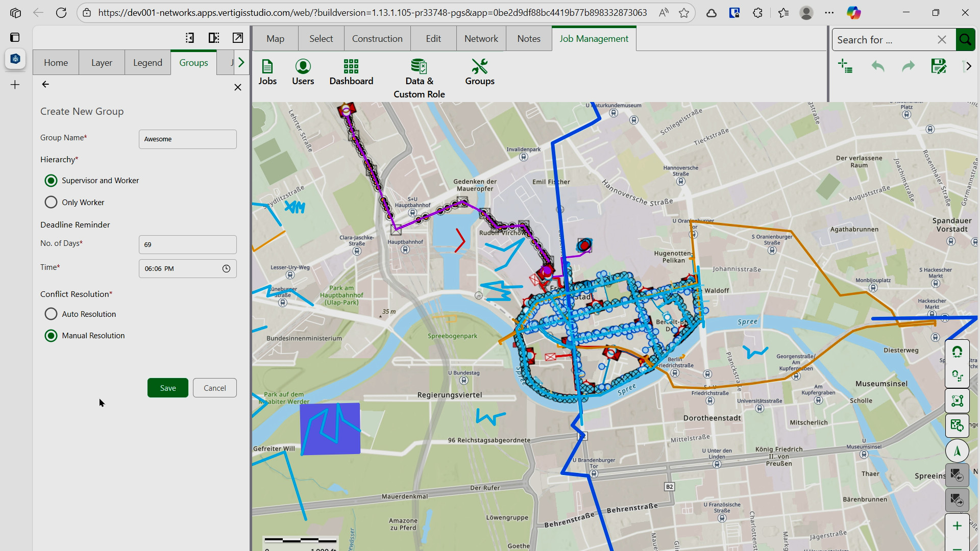Open the Jobs tool

(x=267, y=72)
